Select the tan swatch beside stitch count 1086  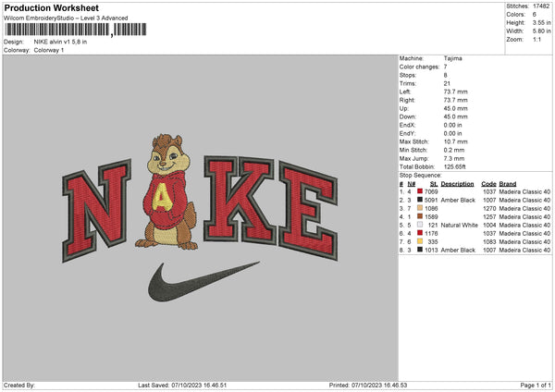420,208
